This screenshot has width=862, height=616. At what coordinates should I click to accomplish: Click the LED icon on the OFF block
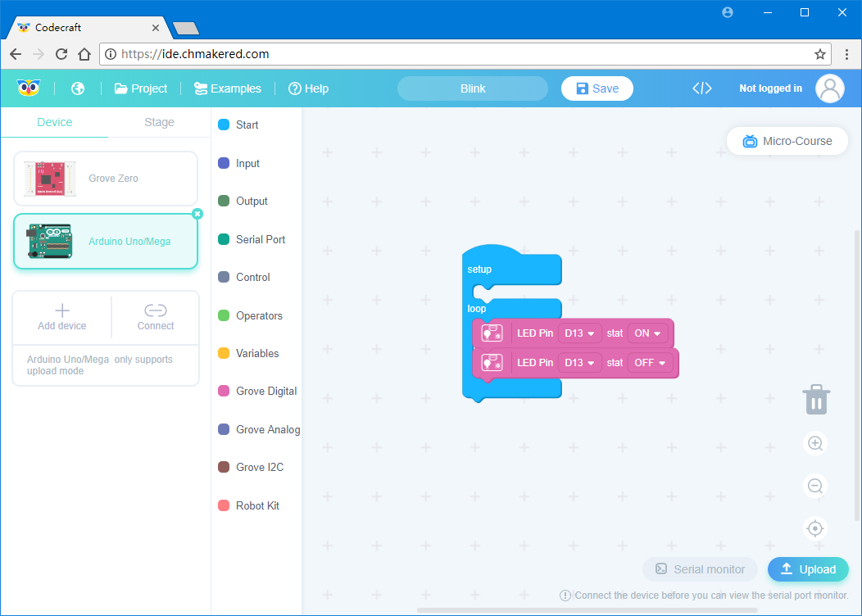pos(492,363)
